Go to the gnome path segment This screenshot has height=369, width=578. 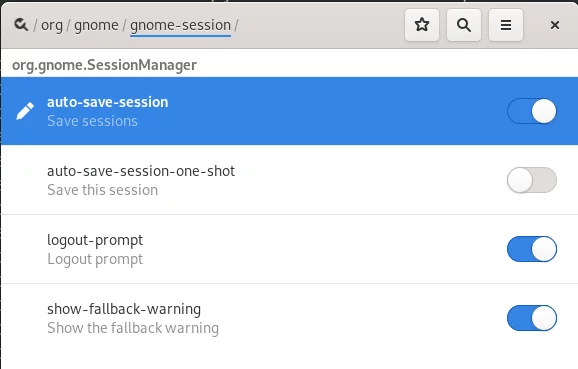coord(96,25)
